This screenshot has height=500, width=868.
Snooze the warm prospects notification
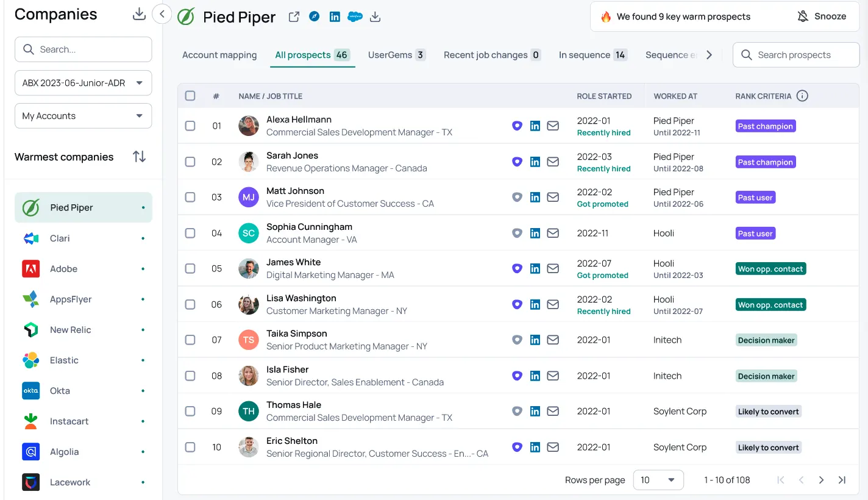(x=822, y=16)
